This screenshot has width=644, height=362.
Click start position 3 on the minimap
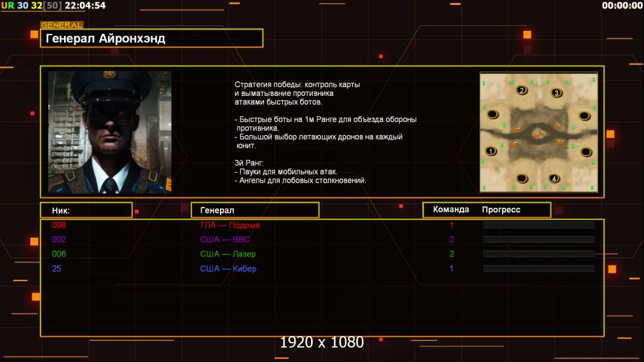[556, 93]
